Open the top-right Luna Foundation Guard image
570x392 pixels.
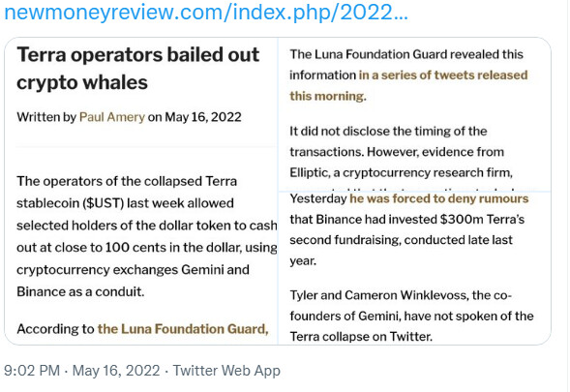pos(415,114)
